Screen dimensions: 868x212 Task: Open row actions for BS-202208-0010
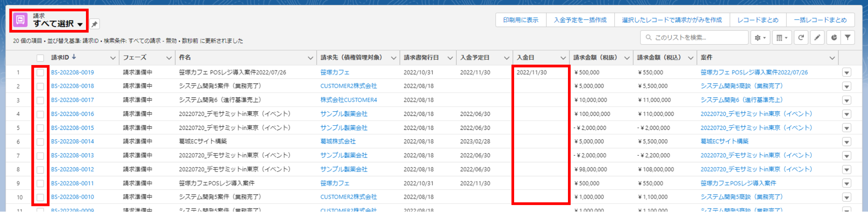click(847, 197)
